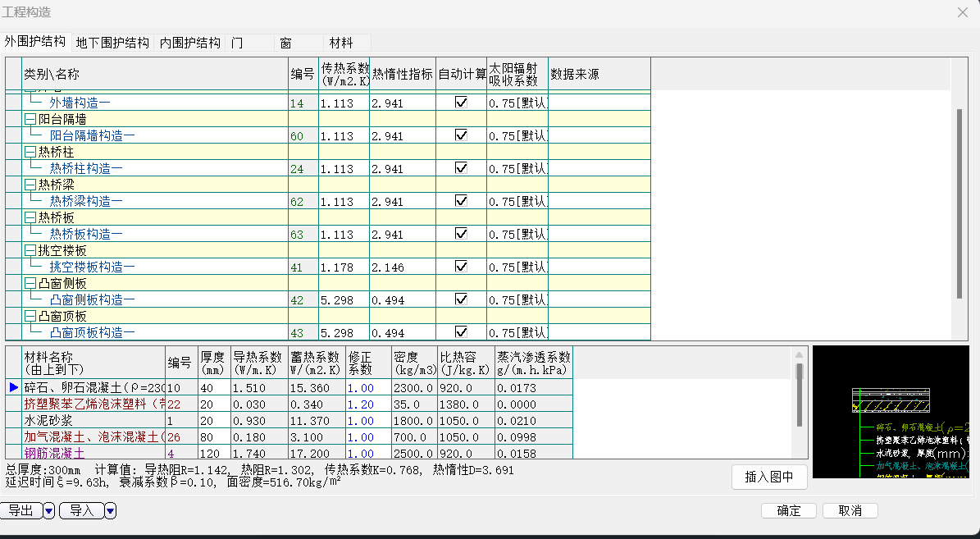
Task: Switch to the 地下围护结构 tab
Action: coord(112,43)
